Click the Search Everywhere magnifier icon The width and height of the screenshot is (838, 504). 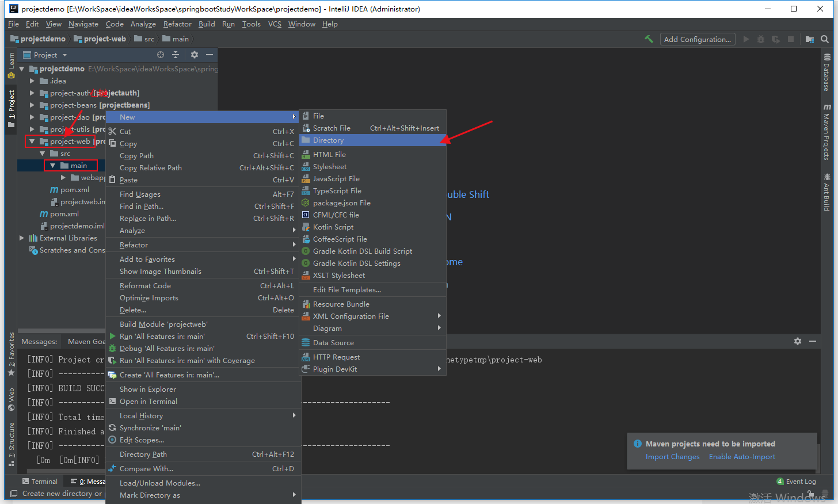tap(825, 39)
